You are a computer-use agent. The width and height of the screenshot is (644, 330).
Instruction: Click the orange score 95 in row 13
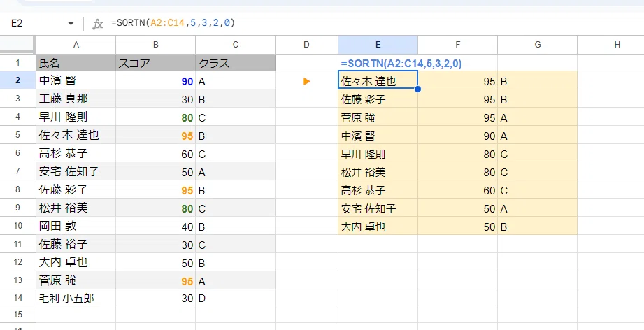pyautogui.click(x=156, y=280)
